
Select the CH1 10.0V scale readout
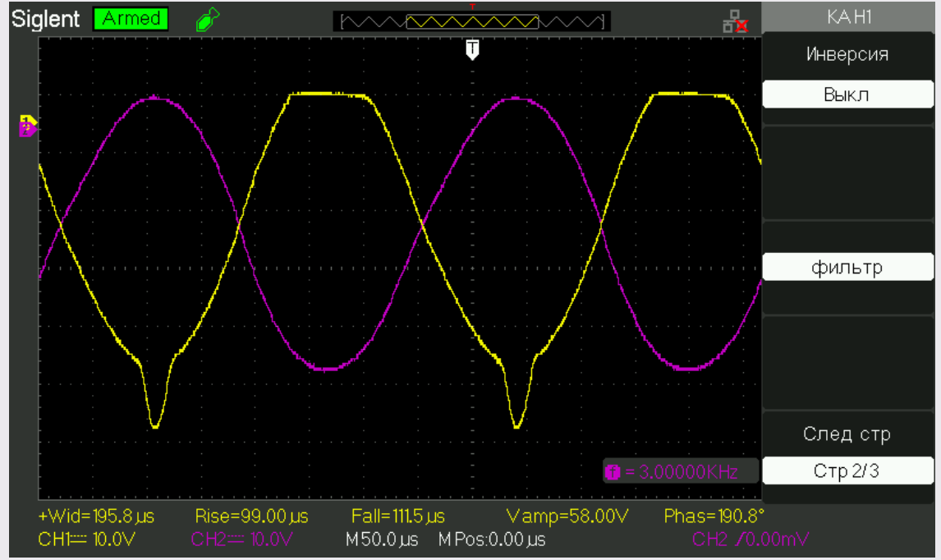point(85,539)
